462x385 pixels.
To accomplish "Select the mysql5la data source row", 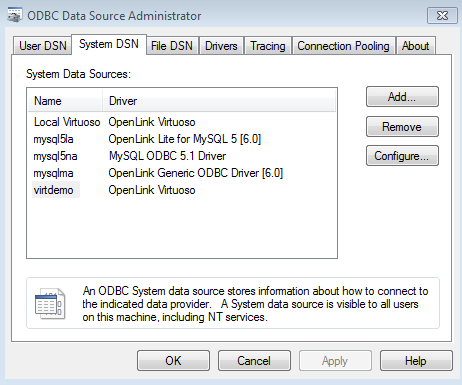I will coord(182,139).
